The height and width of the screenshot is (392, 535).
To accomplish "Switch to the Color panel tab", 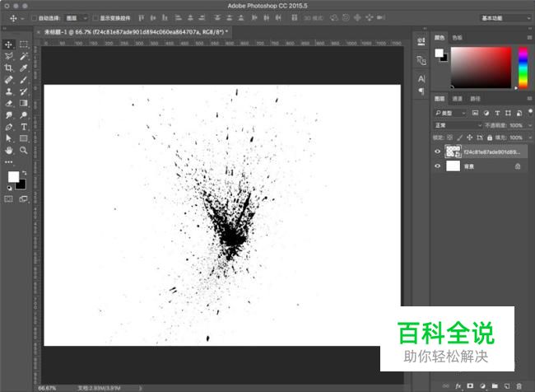I will [440, 38].
